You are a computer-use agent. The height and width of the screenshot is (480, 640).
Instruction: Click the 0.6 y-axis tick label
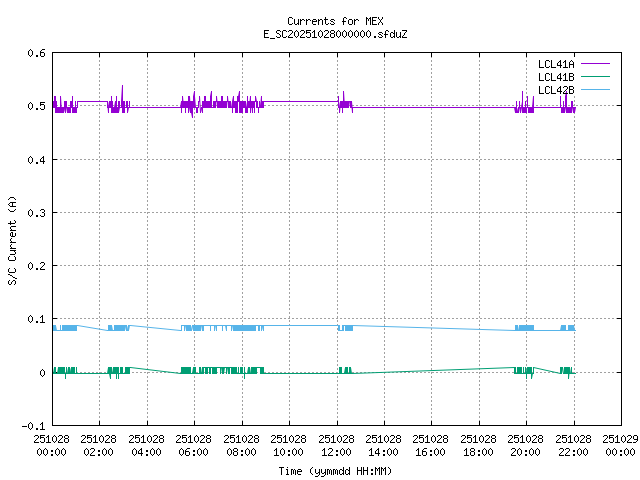pos(35,54)
